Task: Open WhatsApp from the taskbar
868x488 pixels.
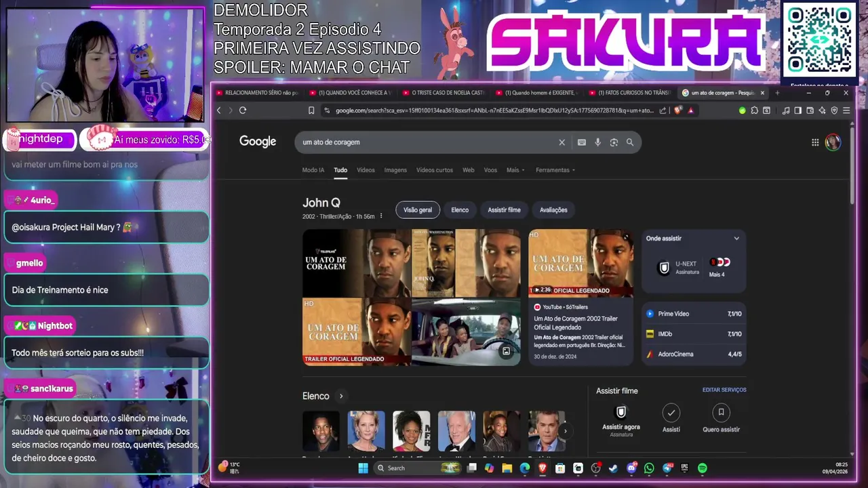Action: [649, 468]
